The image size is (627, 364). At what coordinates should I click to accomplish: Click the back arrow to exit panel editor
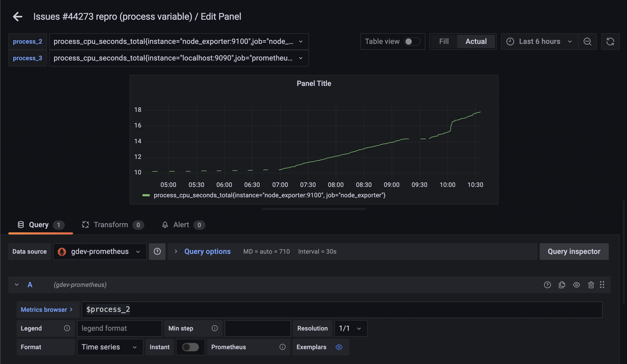tap(18, 17)
